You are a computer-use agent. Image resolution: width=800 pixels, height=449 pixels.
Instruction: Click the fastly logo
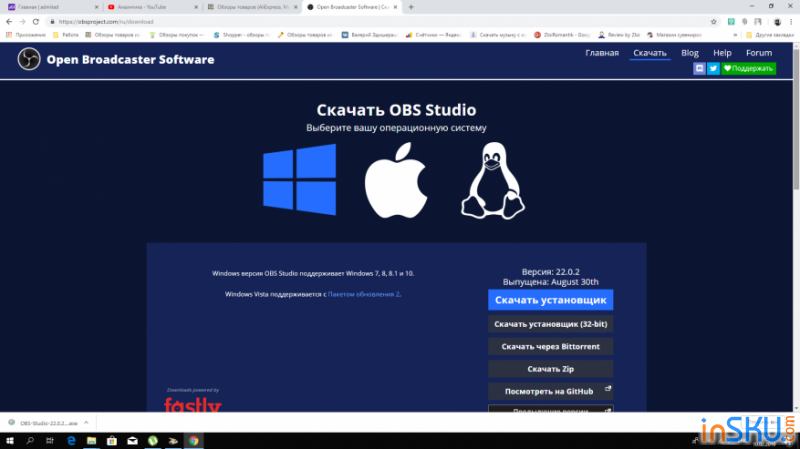click(193, 405)
